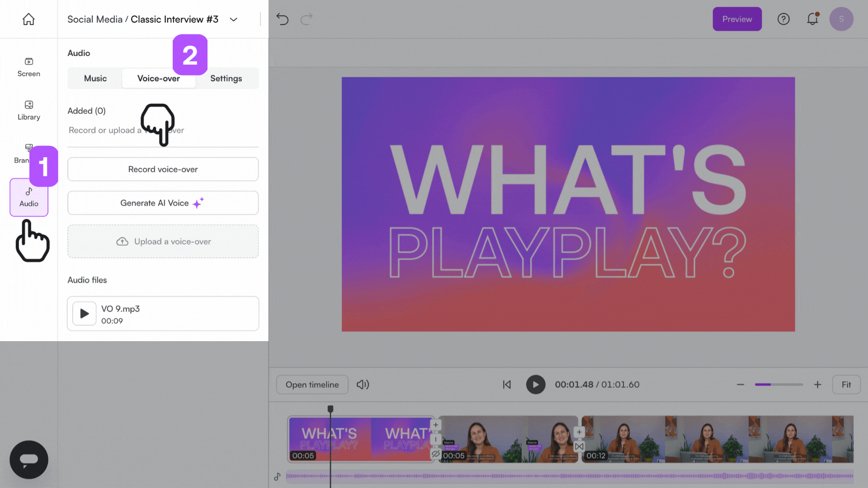
Task: Click transition icon between interview clips
Action: (579, 446)
